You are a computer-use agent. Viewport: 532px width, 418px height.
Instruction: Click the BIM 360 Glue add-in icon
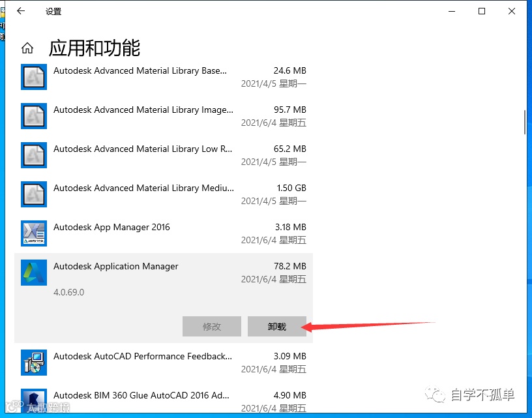point(34,400)
